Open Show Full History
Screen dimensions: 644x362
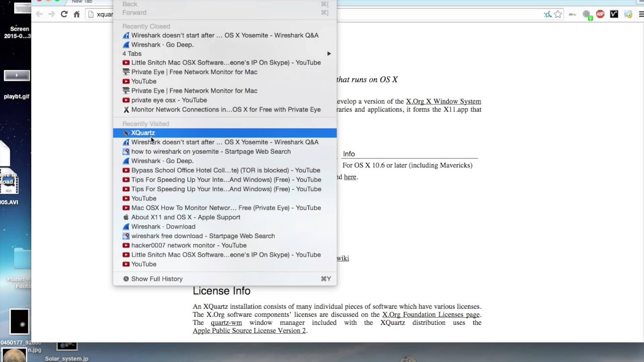pos(225,279)
